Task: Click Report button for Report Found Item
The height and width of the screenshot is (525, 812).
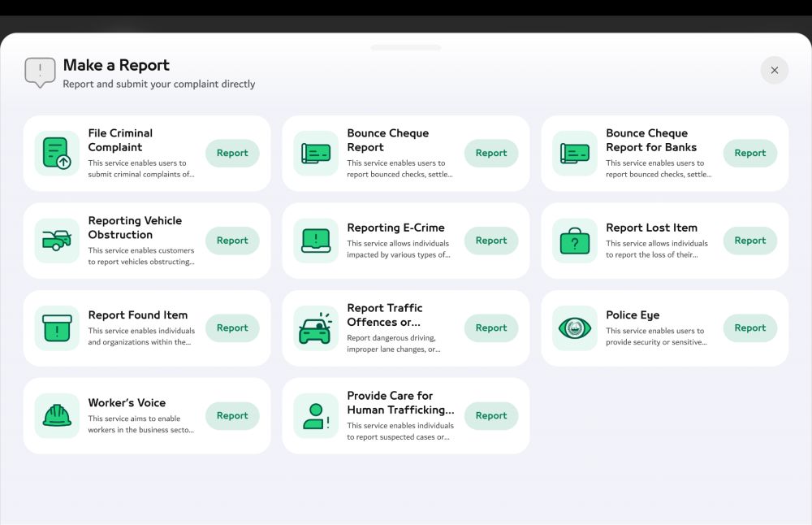Action: tap(232, 328)
